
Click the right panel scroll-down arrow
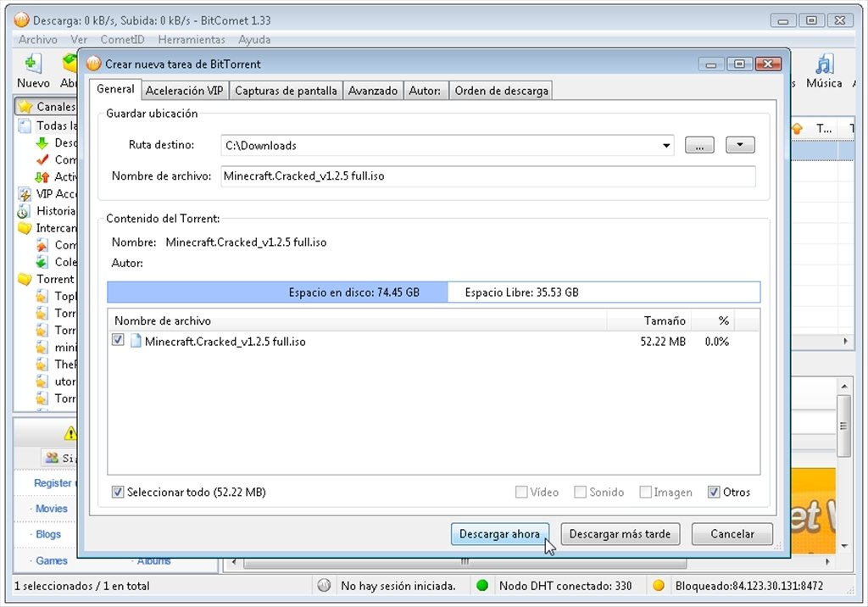pos(844,546)
